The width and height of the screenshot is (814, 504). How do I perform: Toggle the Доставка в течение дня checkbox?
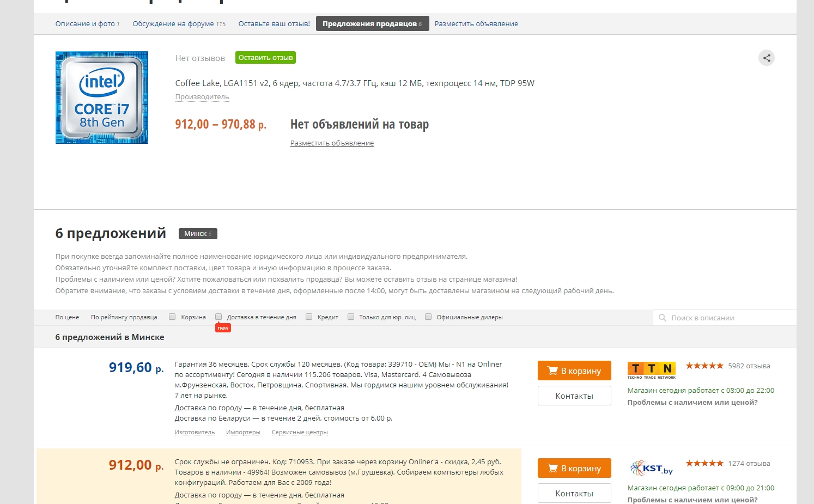(x=218, y=317)
